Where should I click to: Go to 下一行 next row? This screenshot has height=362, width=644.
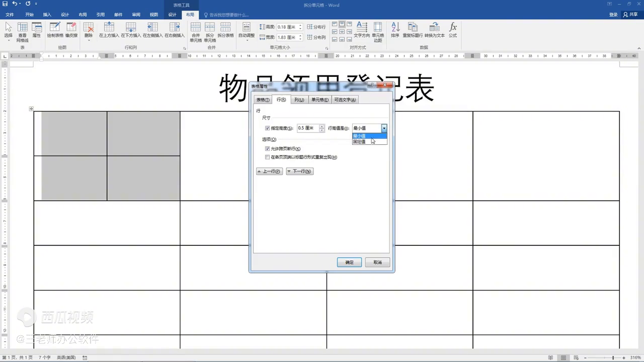coord(299,171)
